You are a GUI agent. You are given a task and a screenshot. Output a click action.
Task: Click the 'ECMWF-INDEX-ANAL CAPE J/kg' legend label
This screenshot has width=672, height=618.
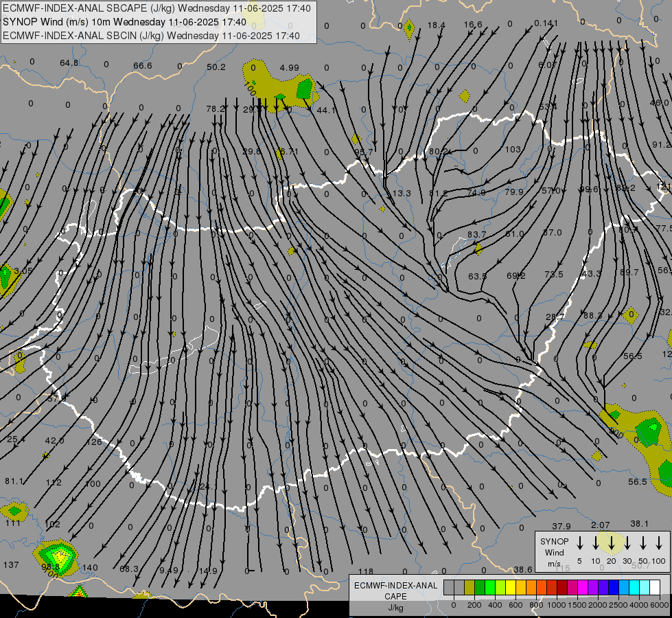click(395, 596)
